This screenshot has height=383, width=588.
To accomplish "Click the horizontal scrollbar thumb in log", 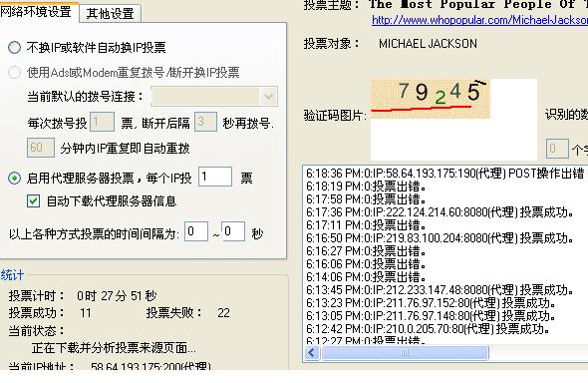I will [x=405, y=353].
